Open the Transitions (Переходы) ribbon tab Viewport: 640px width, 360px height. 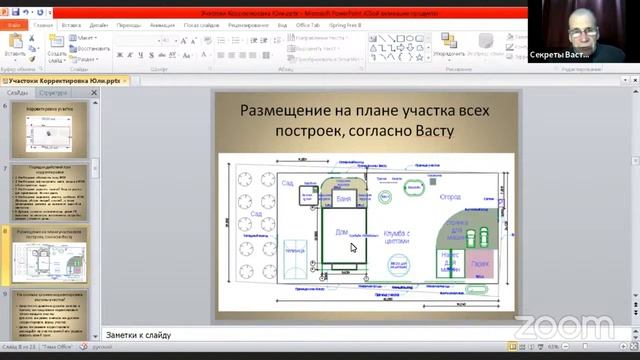click(x=129, y=25)
